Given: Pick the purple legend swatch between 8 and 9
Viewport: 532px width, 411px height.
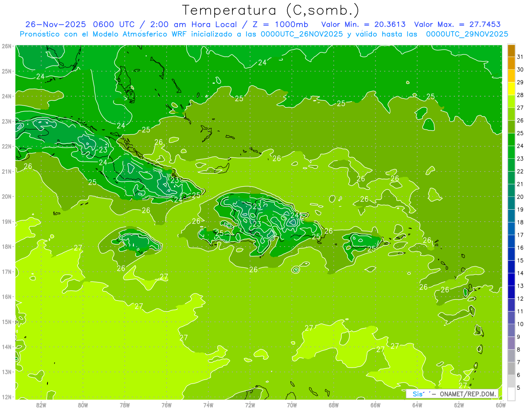Looking at the screenshot, I should (x=511, y=343).
